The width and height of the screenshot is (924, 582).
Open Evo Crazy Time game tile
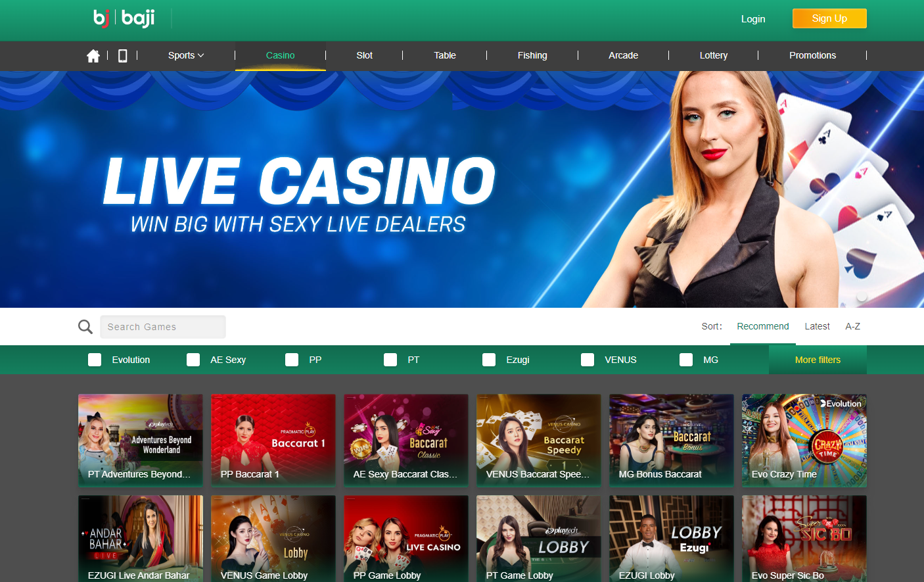pyautogui.click(x=804, y=440)
